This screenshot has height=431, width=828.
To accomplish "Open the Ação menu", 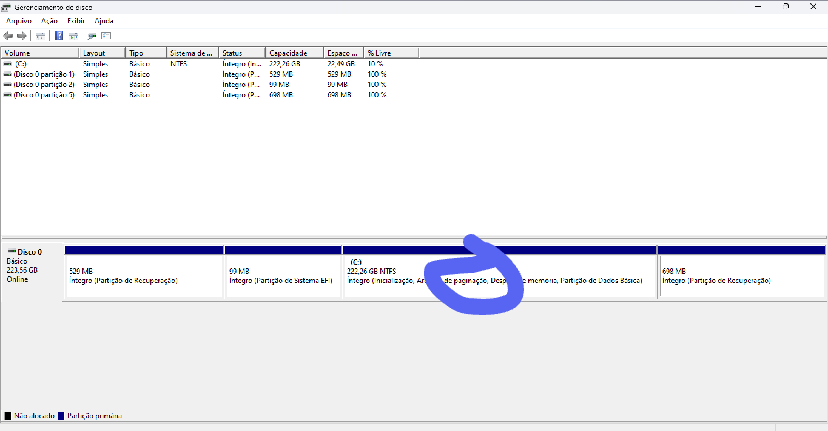I will pos(49,21).
